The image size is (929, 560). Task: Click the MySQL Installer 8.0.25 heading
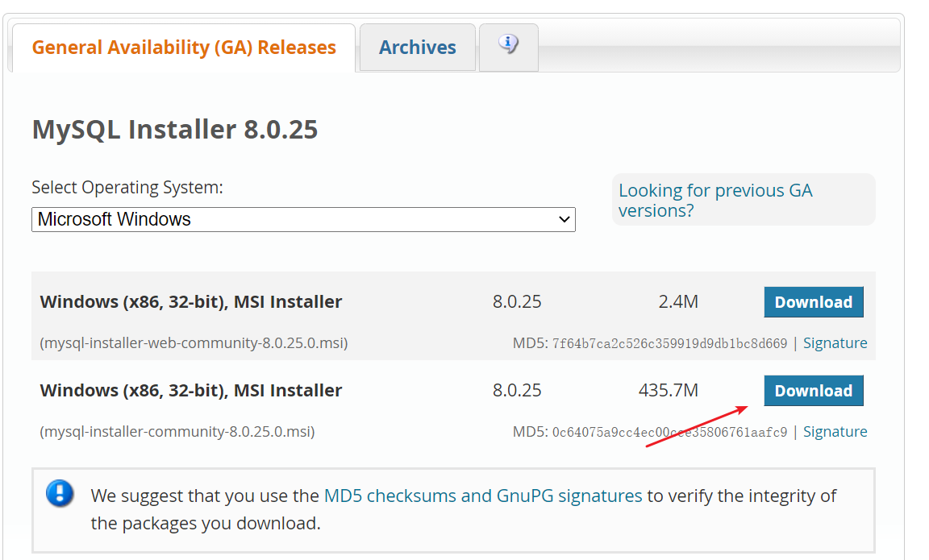(175, 130)
